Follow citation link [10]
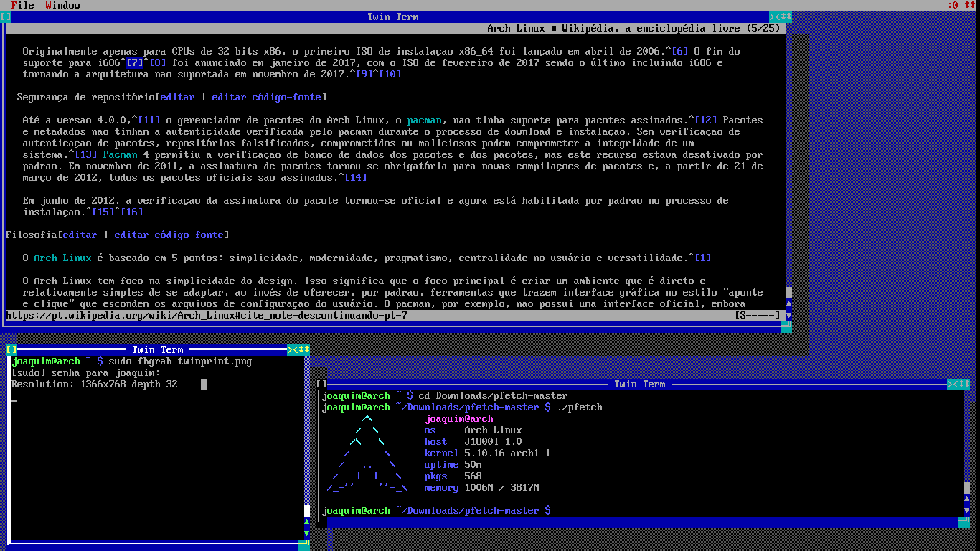 (x=390, y=74)
